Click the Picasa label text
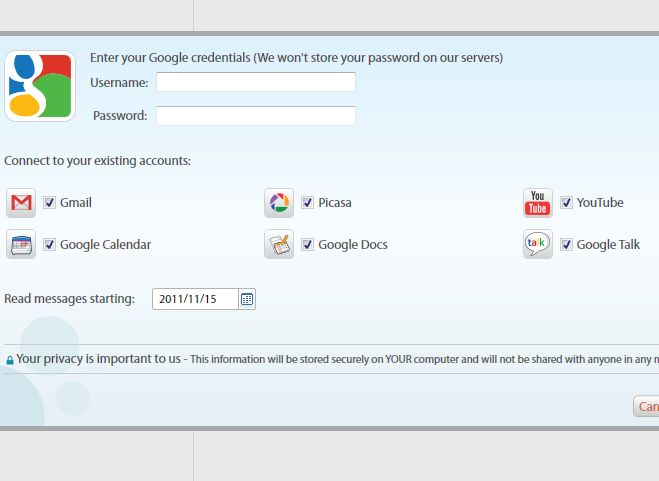The height and width of the screenshot is (481, 659). (x=335, y=203)
